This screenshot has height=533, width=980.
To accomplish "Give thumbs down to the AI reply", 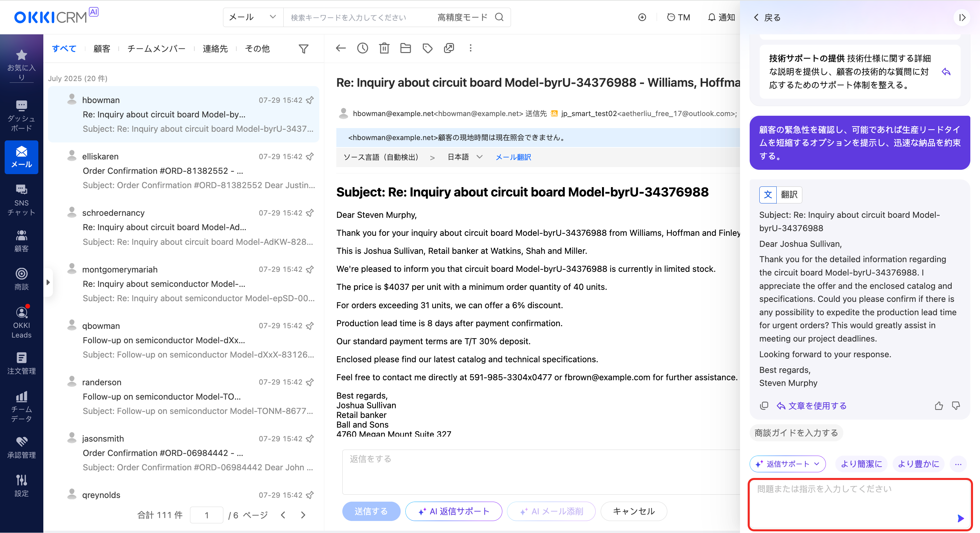I will click(x=956, y=406).
